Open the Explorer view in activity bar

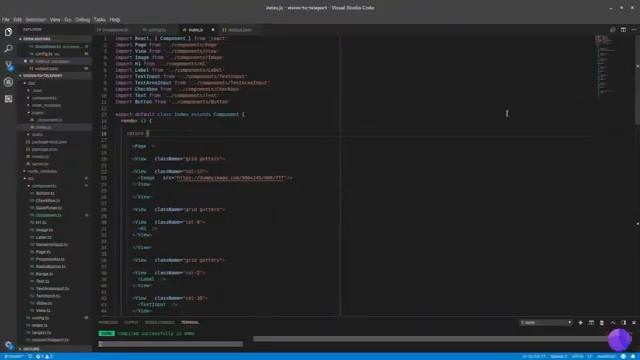click(x=8, y=32)
